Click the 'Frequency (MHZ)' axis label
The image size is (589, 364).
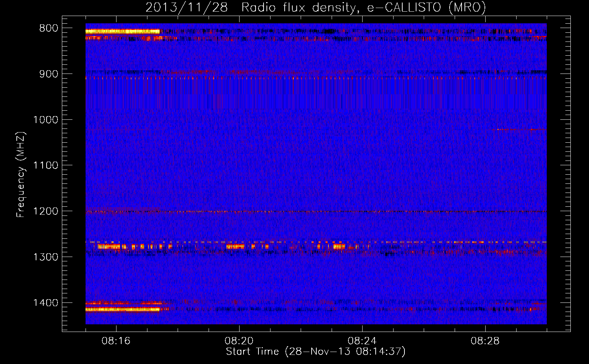[x=21, y=175]
